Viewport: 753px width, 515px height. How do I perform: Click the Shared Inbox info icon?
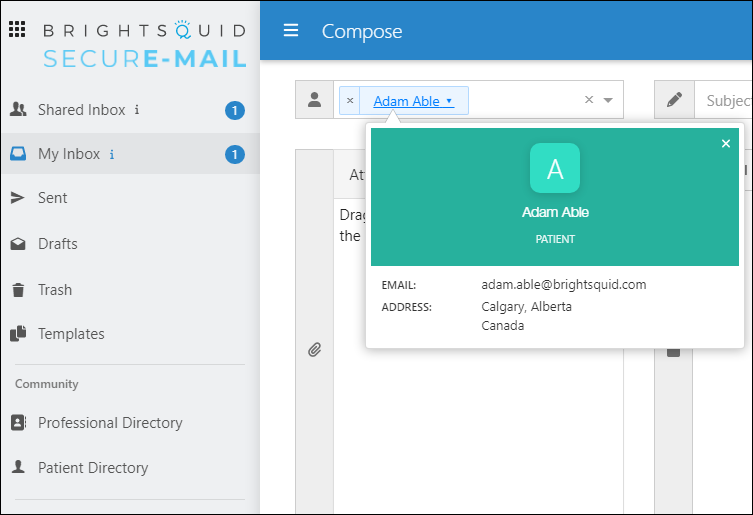(137, 110)
